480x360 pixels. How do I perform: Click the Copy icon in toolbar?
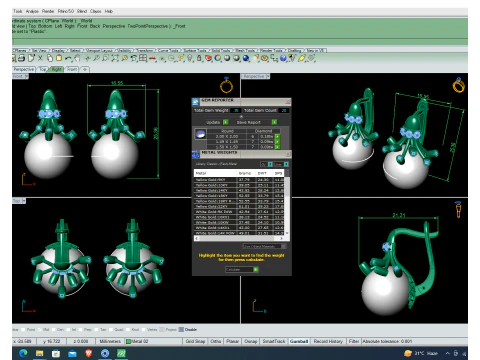pos(50,58)
